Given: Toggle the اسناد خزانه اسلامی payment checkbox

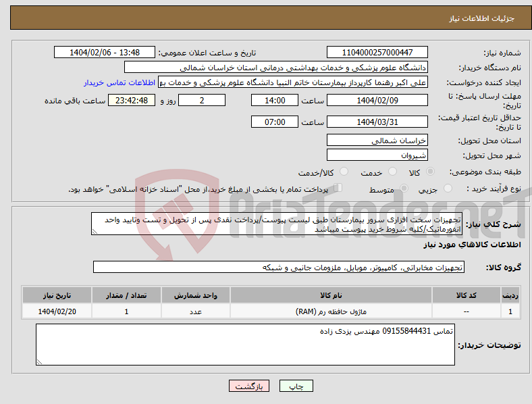Looking at the screenshot, I should 338,188.
